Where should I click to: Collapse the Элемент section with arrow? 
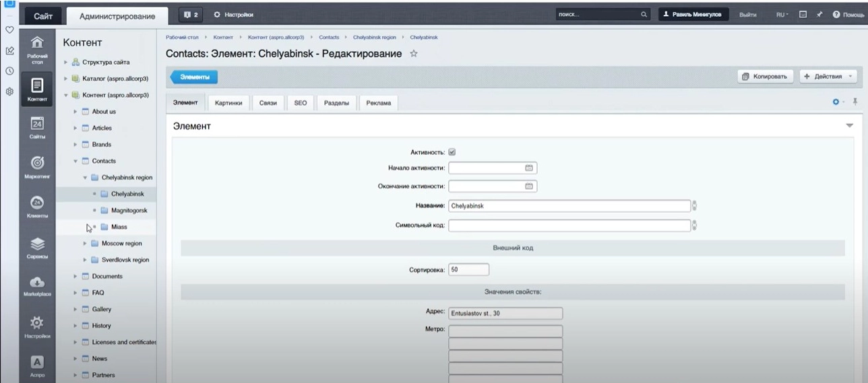849,126
